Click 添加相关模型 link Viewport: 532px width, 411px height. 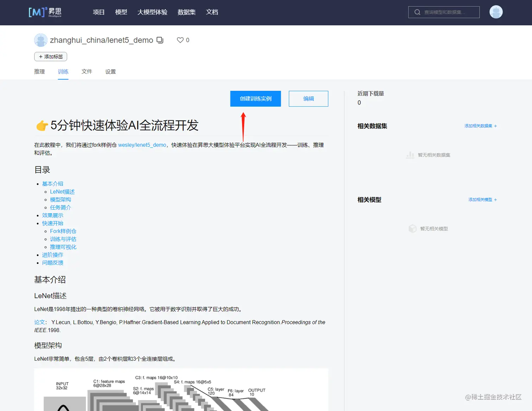click(483, 200)
